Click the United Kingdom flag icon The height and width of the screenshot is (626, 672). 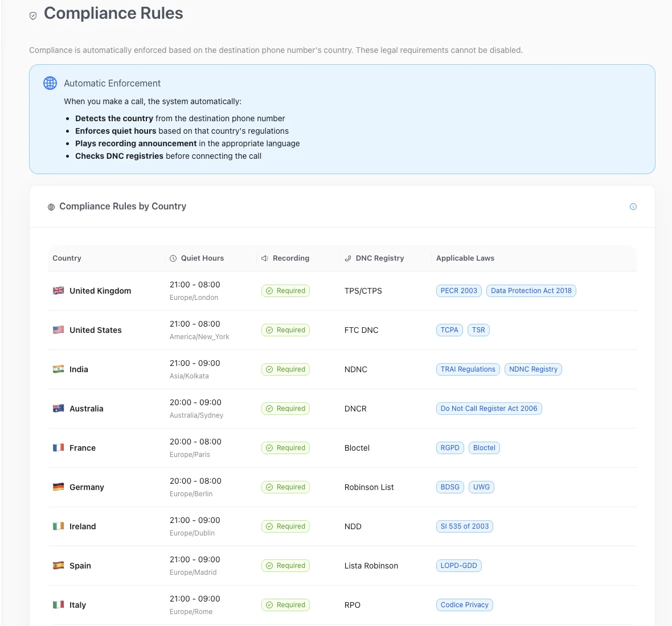click(58, 290)
